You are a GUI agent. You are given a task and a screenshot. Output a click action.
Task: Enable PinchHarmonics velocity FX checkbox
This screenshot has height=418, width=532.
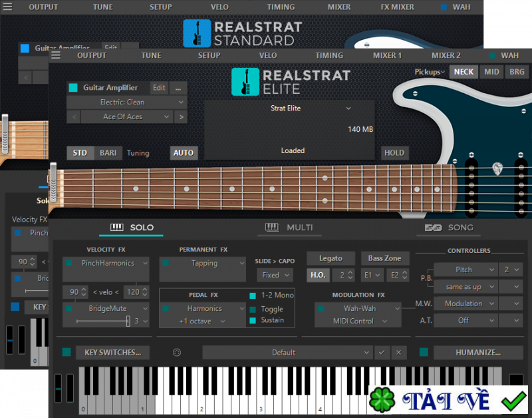[x=69, y=263]
